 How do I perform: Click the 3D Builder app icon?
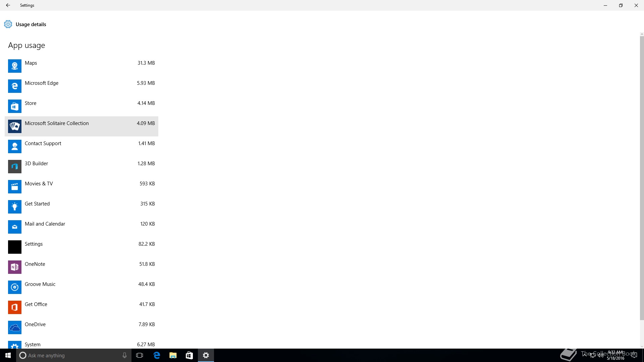tap(15, 167)
